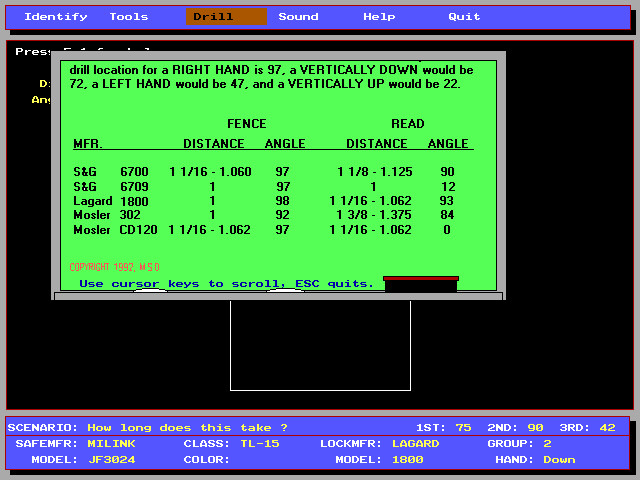Click read angle 93 for Lagard 1800
The width and height of the screenshot is (640, 480).
[447, 201]
